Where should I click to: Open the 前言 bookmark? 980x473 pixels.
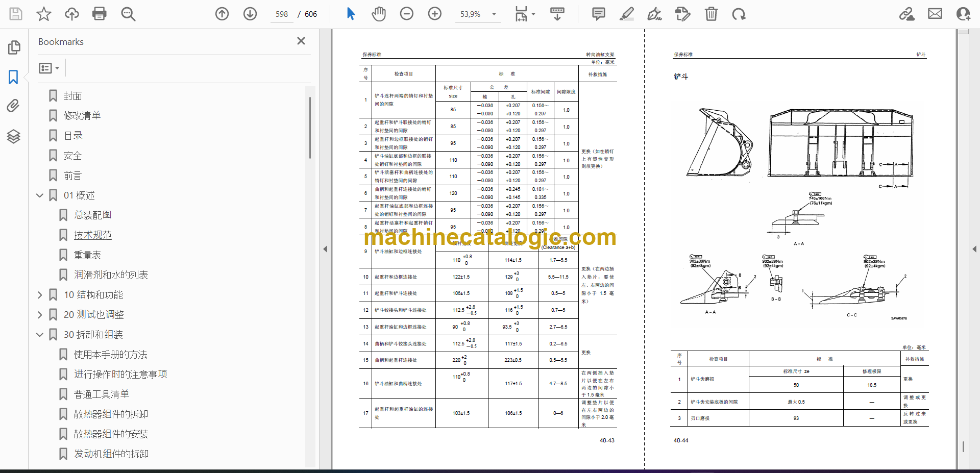72,176
